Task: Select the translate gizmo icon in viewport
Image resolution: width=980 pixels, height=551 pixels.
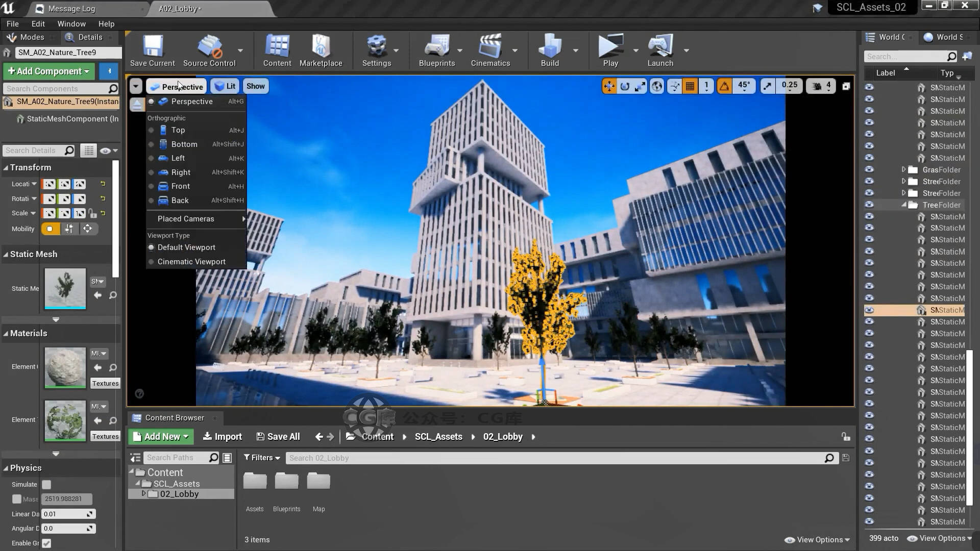Action: tap(609, 86)
